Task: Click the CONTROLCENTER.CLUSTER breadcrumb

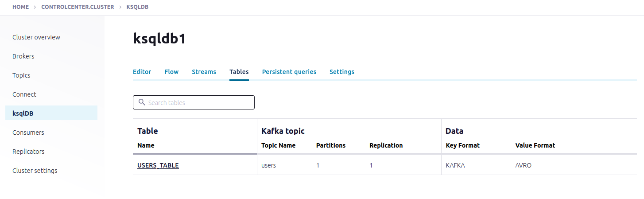Action: (x=78, y=7)
